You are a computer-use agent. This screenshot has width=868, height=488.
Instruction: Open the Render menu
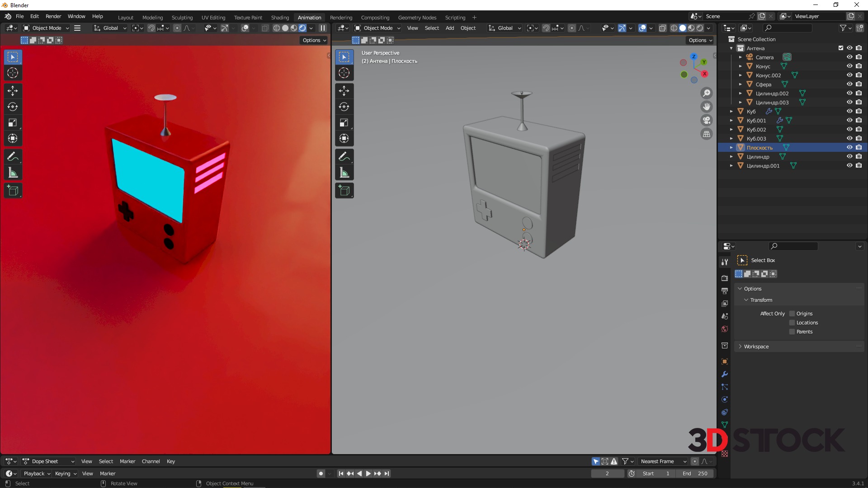[x=53, y=16]
